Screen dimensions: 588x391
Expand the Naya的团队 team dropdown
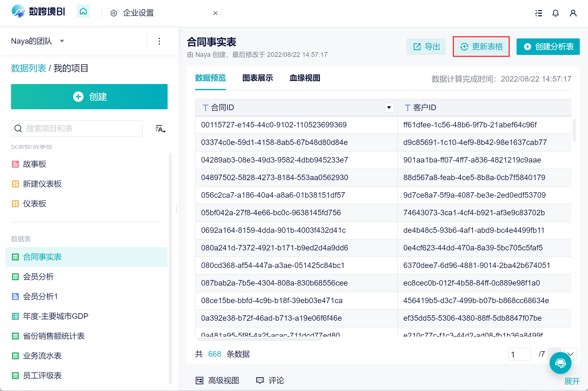[x=62, y=41]
